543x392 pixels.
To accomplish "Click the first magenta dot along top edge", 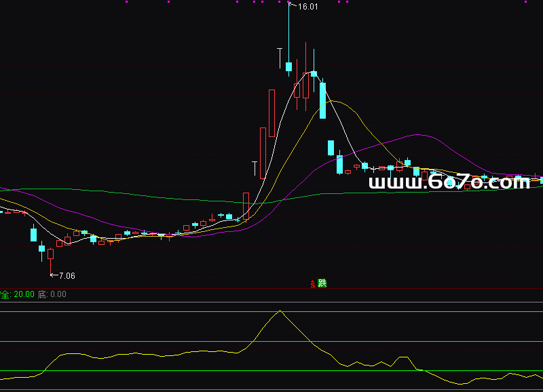I will 126,2.
